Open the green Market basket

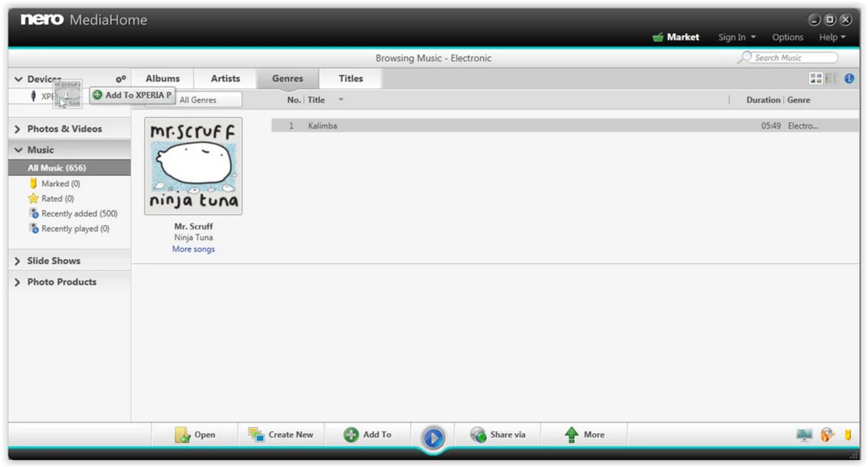click(x=658, y=37)
